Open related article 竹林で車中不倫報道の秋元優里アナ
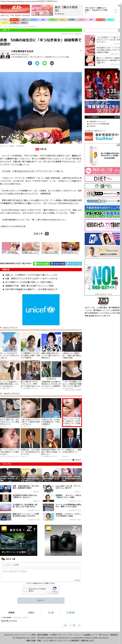 click(31, 289)
